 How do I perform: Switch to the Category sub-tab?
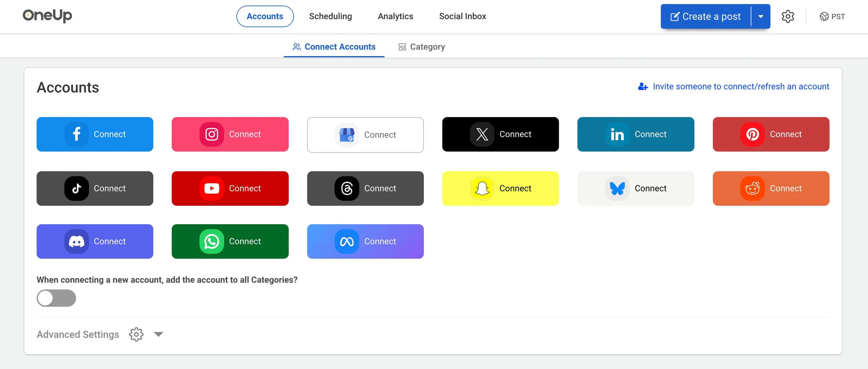pos(422,47)
